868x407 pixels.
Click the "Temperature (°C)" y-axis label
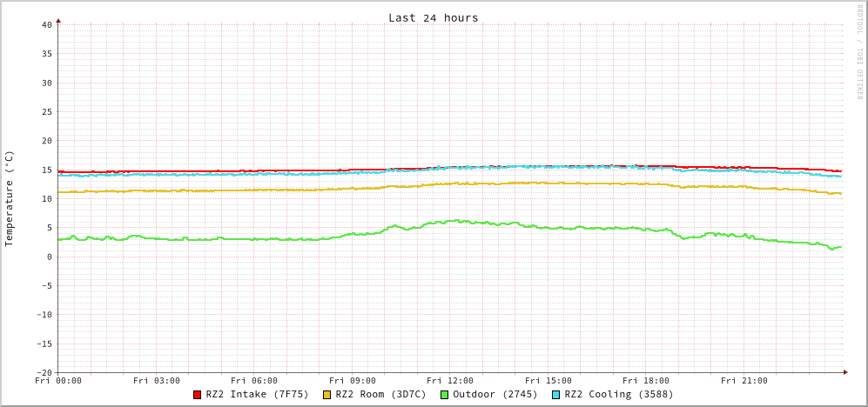tap(10, 198)
